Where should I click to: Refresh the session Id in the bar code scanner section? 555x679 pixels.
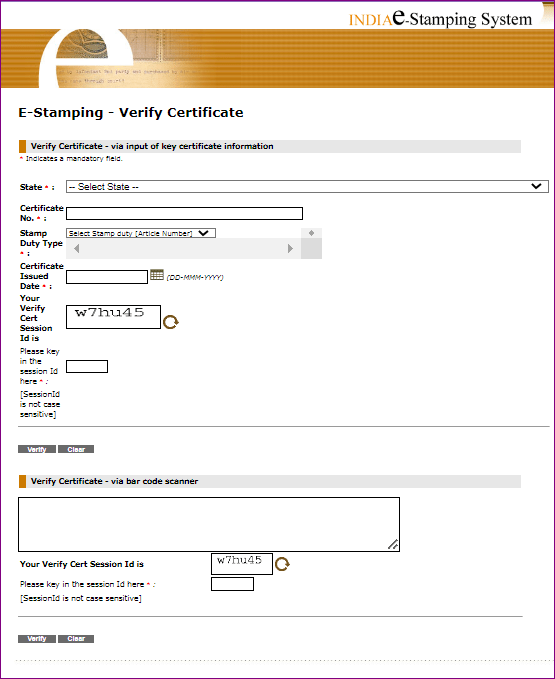tap(282, 564)
